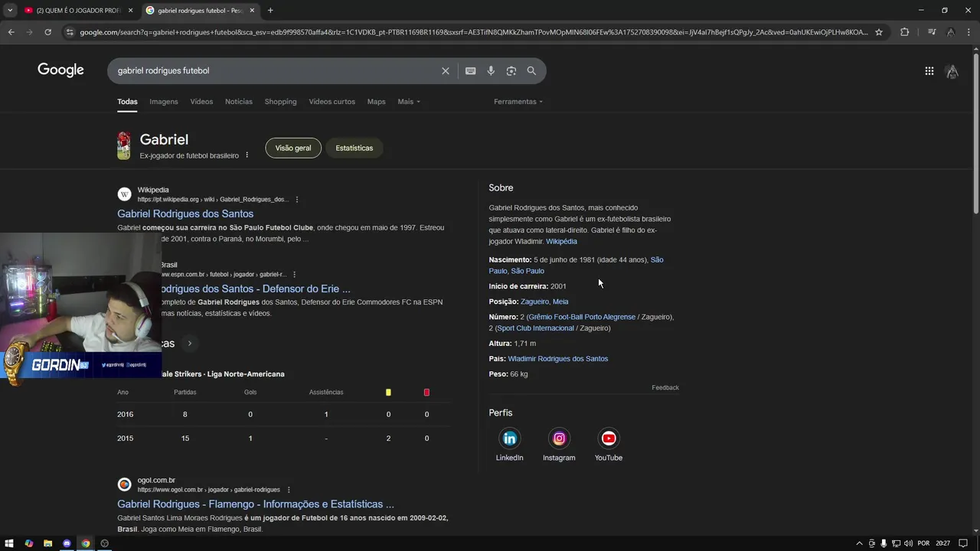980x551 pixels.
Task: Show hidden system tray icons
Action: coord(859,543)
